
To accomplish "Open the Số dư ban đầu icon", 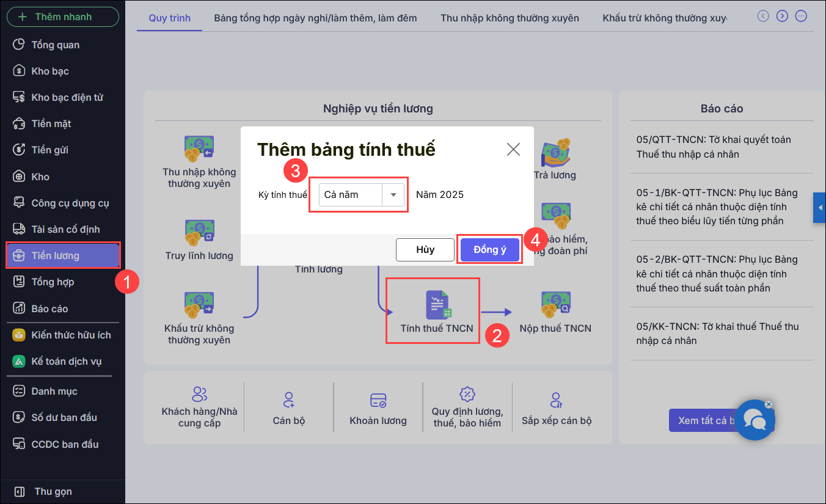I will coord(20,417).
